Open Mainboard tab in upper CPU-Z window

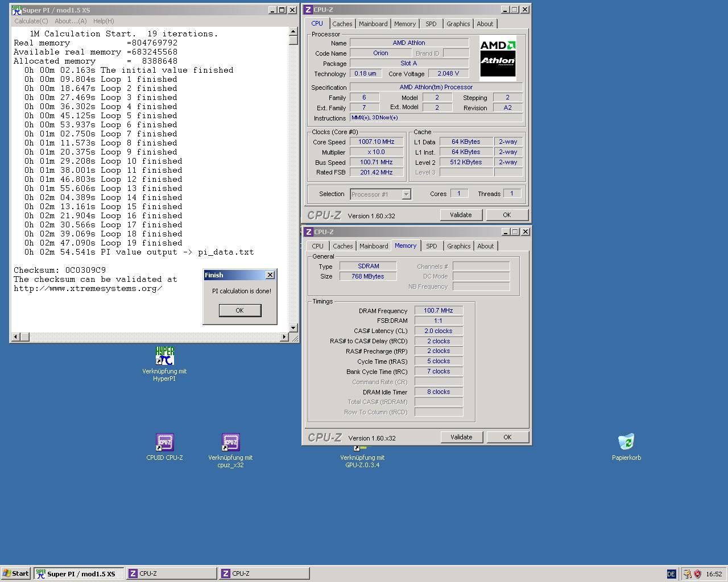coord(373,24)
